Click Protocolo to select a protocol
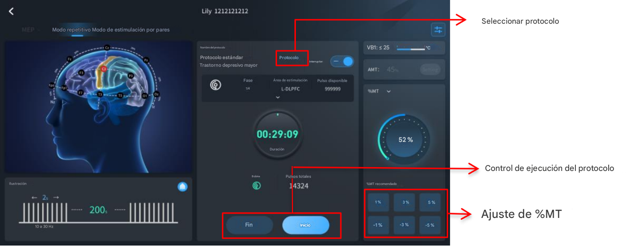This screenshot has height=247, width=644. [x=289, y=58]
